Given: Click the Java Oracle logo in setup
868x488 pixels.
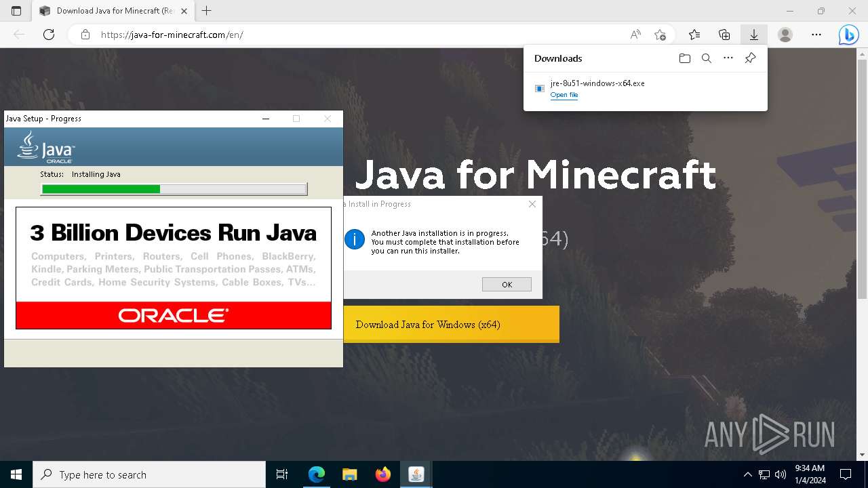Looking at the screenshot, I should (x=46, y=147).
